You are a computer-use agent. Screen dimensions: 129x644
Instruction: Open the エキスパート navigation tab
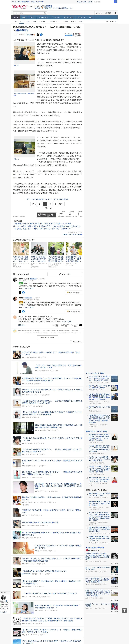coord(43,17)
